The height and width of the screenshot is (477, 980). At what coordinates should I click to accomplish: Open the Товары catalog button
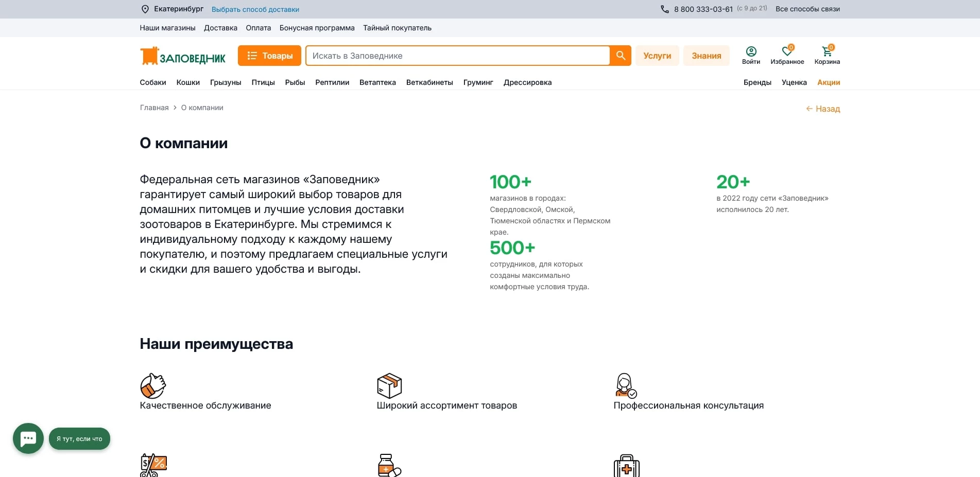[269, 55]
